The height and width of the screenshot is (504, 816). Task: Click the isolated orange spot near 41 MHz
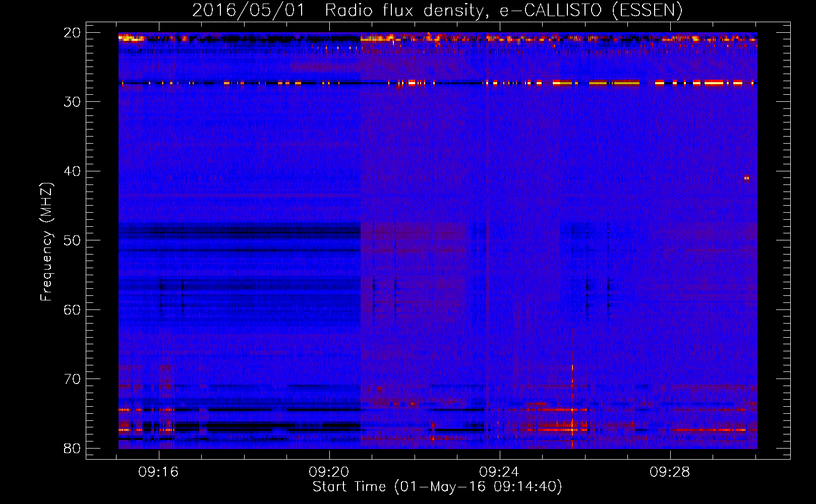(x=746, y=178)
